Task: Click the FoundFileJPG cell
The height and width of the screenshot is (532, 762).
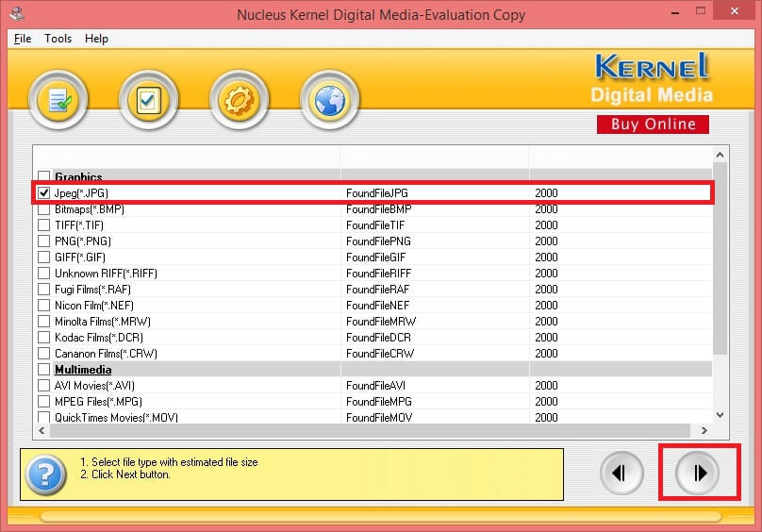Action: (377, 193)
